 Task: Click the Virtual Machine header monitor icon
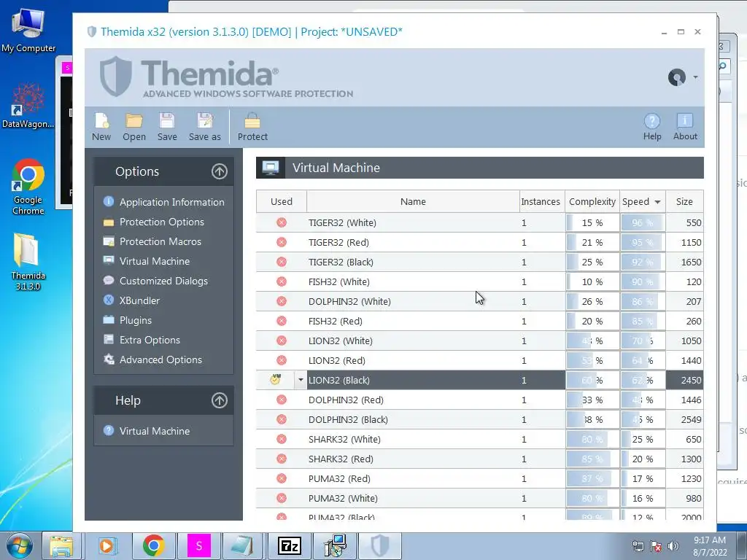[271, 168]
